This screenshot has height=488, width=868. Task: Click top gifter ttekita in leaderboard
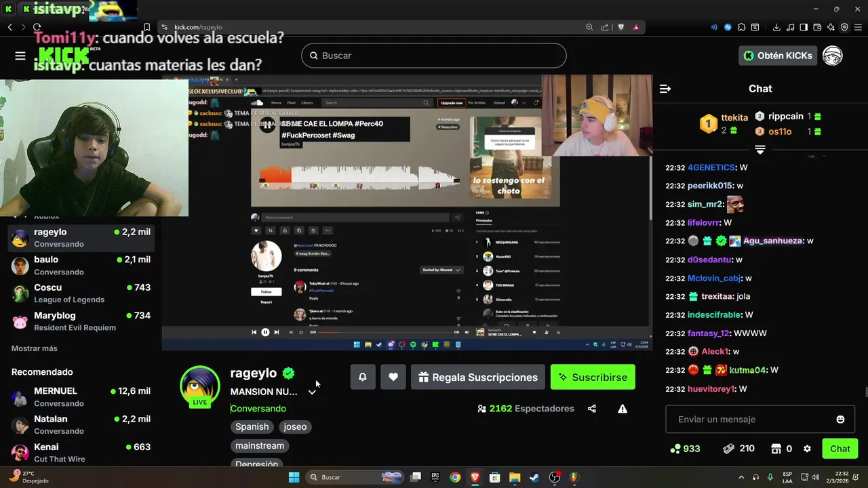pos(734,117)
